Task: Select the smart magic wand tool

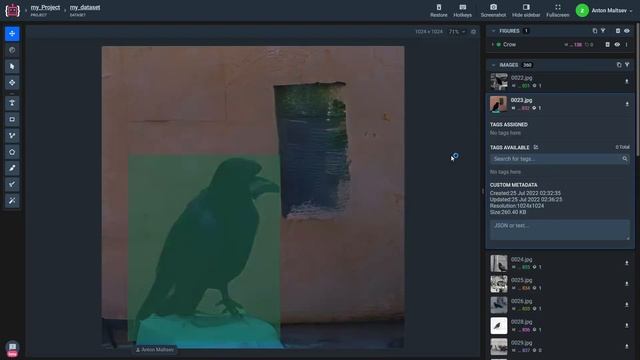Action: pyautogui.click(x=12, y=201)
